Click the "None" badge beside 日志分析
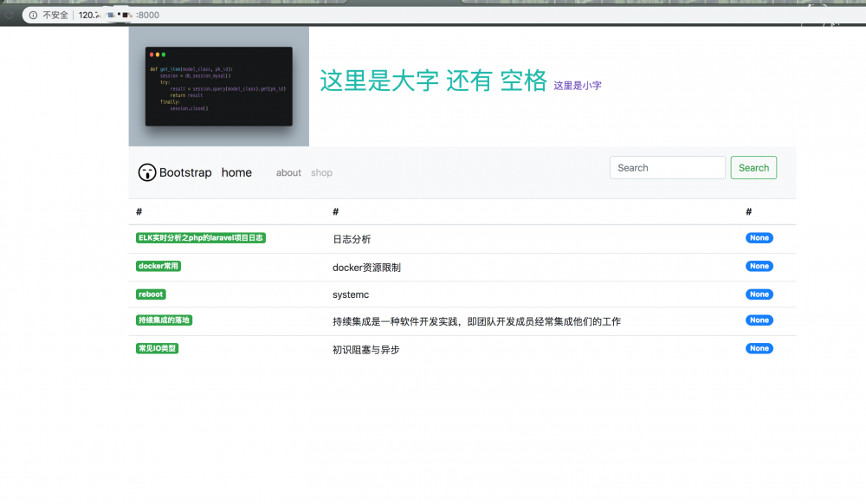 (759, 237)
